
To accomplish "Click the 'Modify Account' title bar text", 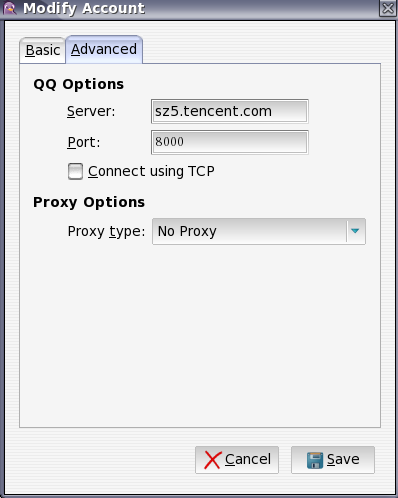I will click(x=84, y=8).
